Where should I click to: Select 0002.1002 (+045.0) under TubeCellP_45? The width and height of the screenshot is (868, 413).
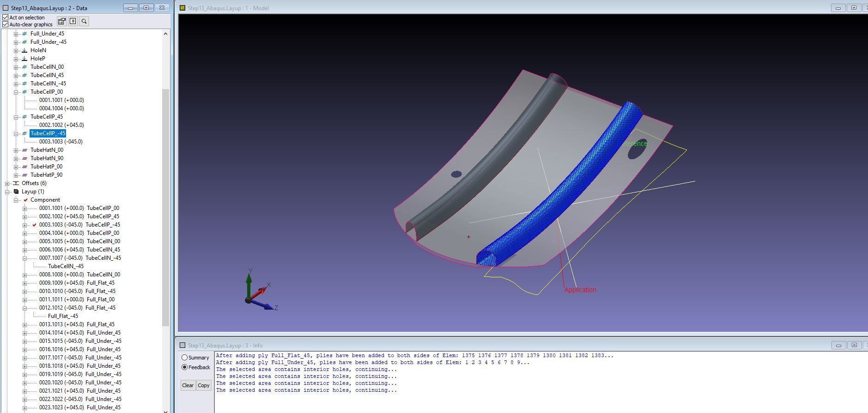61,125
